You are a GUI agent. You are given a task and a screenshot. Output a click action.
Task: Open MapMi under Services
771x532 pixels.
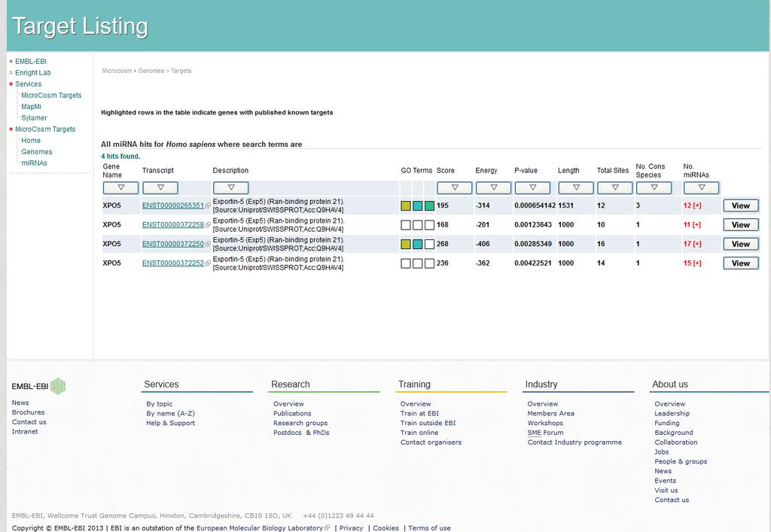[x=31, y=107]
